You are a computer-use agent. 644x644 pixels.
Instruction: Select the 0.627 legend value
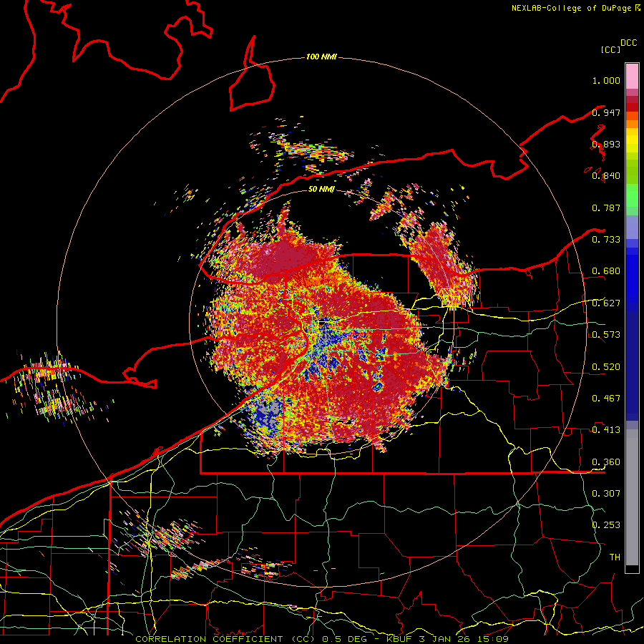pos(606,303)
